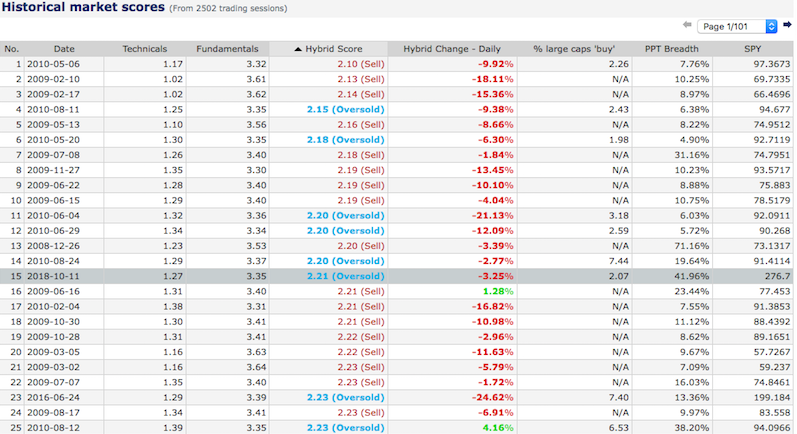Screen dimensions: 797x434
Task: Click the -18.11% daily change value
Action: point(493,79)
